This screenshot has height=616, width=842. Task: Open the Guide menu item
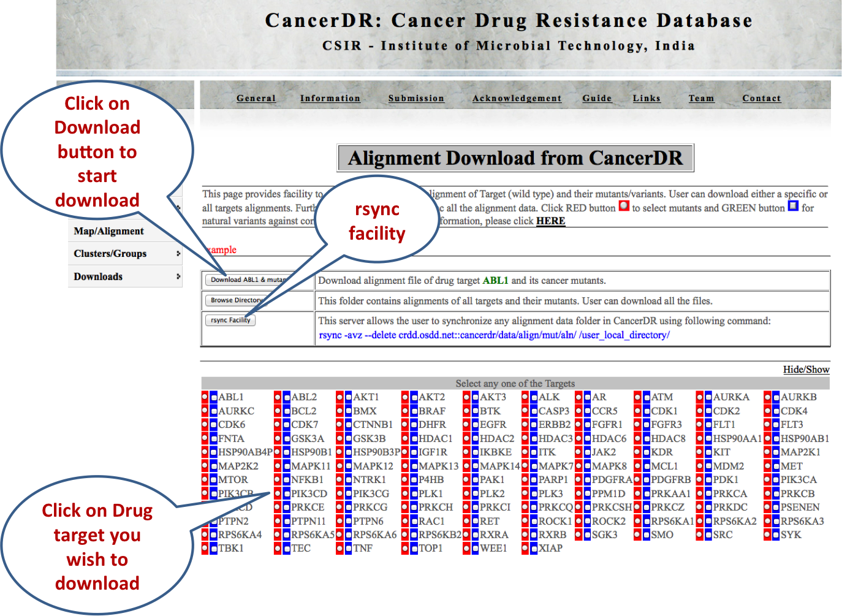[596, 99]
